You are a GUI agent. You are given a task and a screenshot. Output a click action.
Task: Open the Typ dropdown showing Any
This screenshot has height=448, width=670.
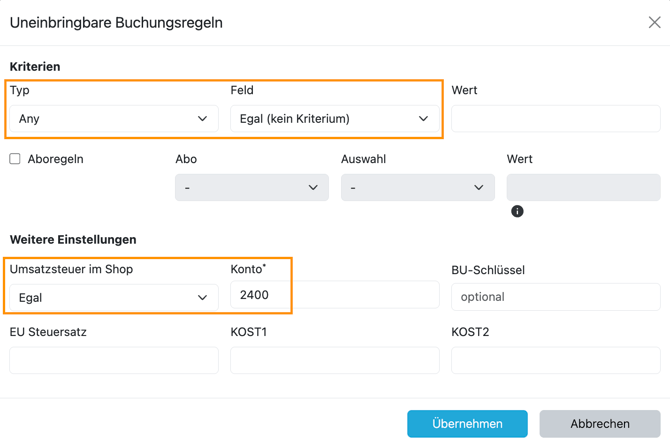[113, 119]
